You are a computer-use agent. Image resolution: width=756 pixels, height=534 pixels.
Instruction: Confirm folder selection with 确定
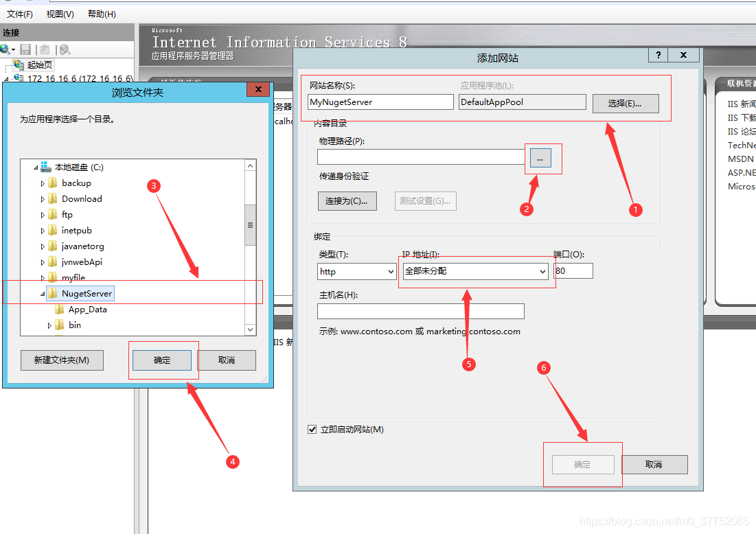coord(162,360)
